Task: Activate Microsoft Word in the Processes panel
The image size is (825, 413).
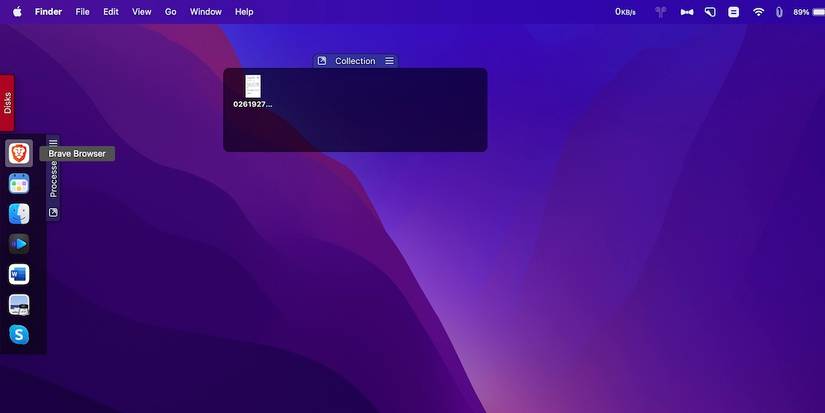Action: click(19, 274)
